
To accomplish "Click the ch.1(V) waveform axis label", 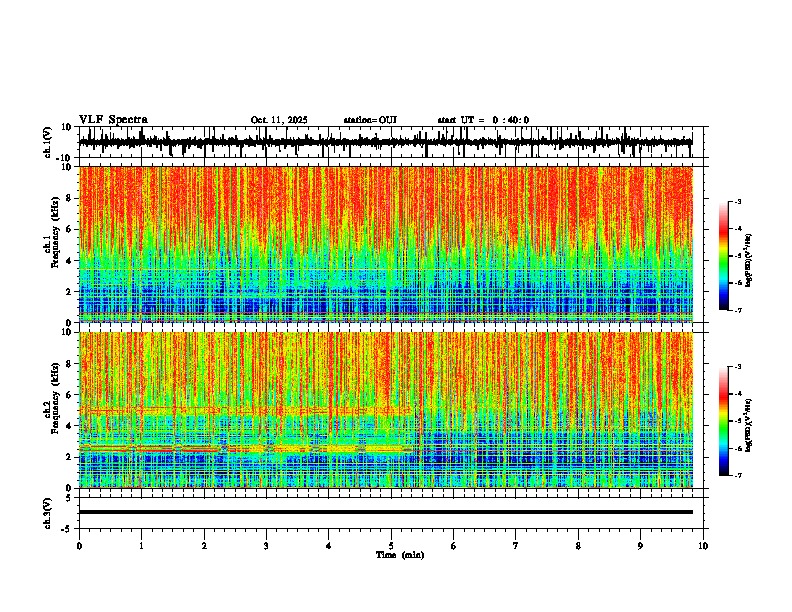I will coord(48,142).
